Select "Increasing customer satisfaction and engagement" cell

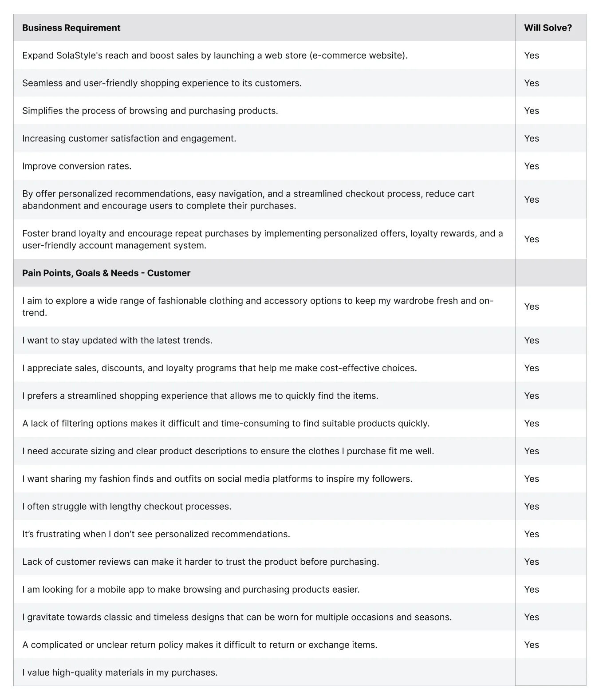129,138
